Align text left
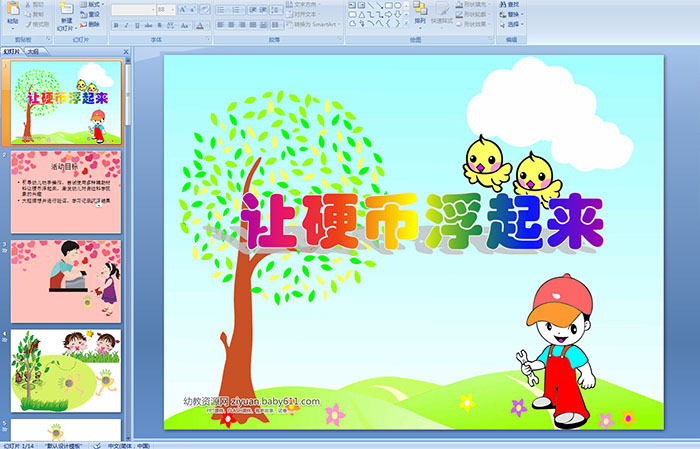The height and width of the screenshot is (449, 700). (x=220, y=25)
